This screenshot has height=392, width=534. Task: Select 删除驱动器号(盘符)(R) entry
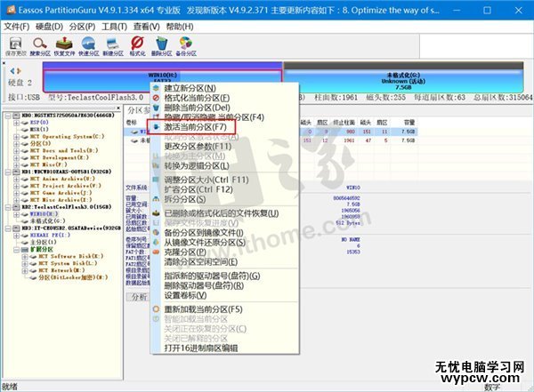[225, 286]
